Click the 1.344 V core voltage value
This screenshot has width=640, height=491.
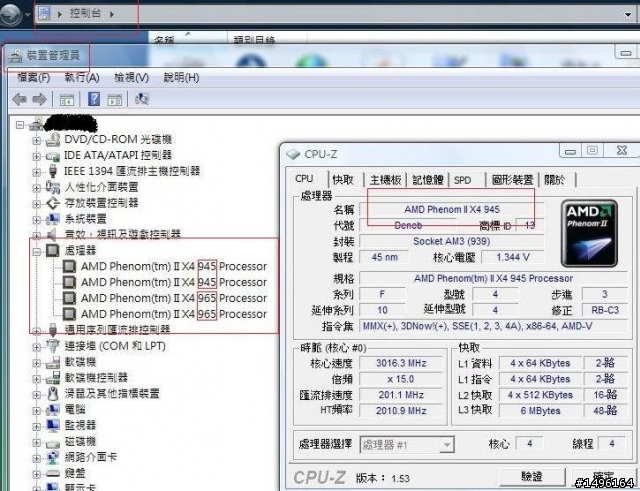(513, 257)
